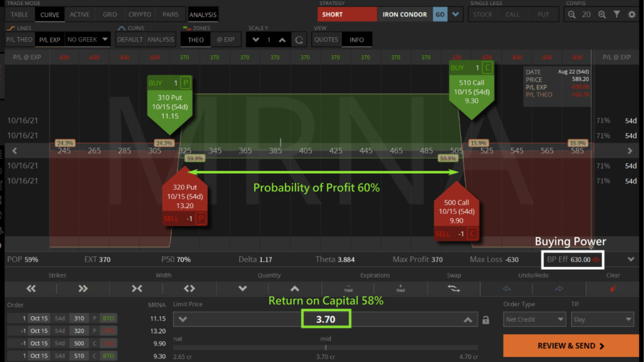
Task: Open the NO GREEK dropdown
Action: (x=87, y=40)
